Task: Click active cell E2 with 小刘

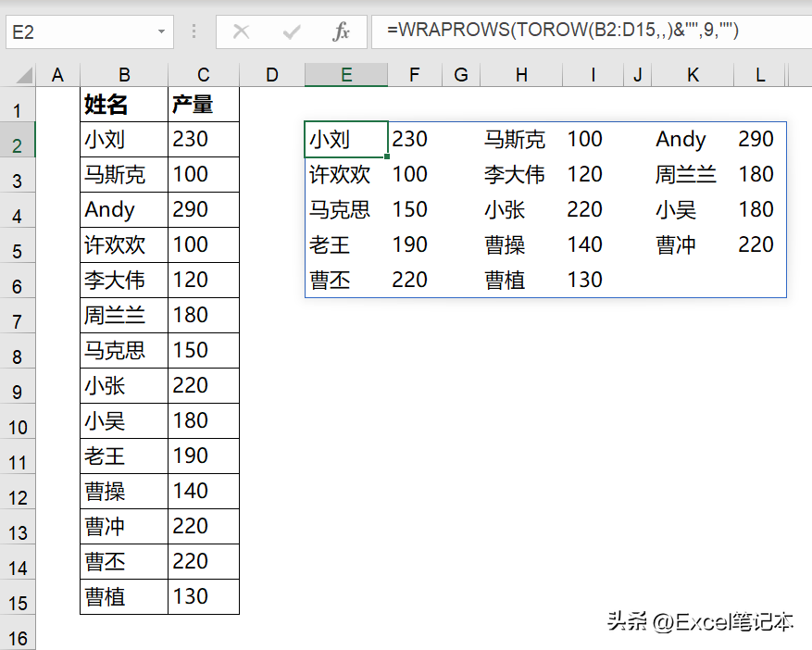Action: (x=346, y=140)
